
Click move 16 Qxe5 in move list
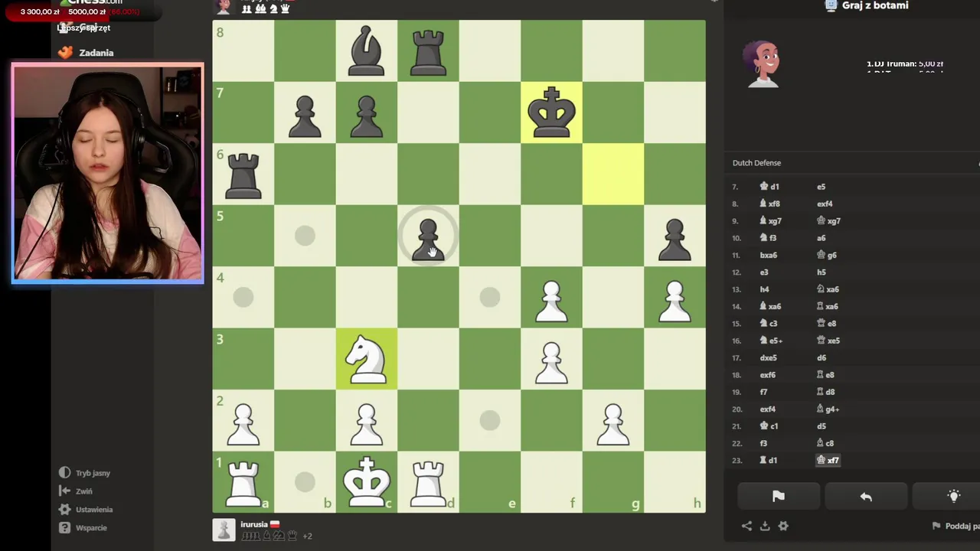point(828,341)
